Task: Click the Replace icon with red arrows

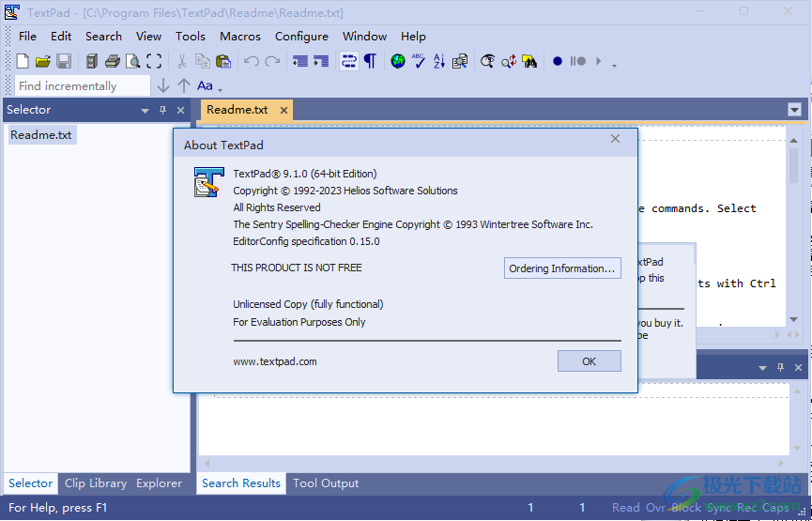Action: click(509, 61)
